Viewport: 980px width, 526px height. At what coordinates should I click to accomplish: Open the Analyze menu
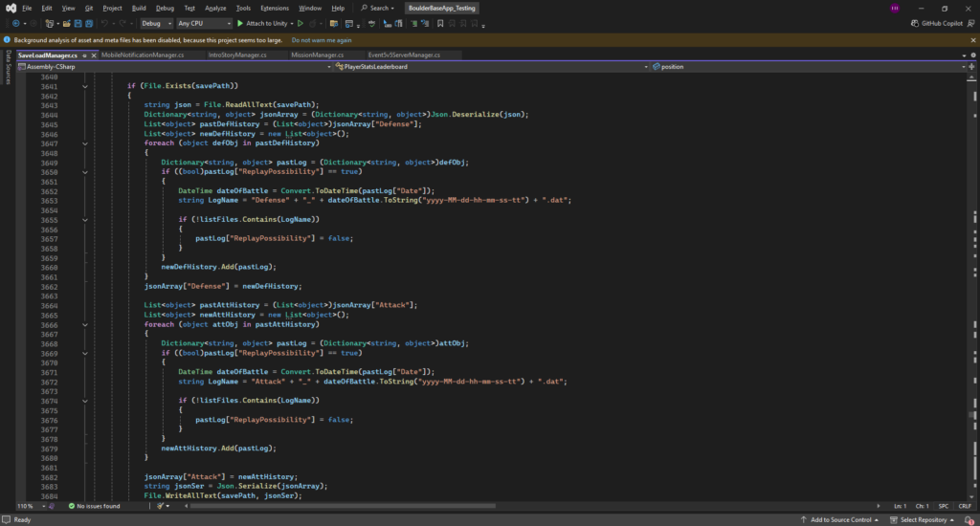coord(215,8)
